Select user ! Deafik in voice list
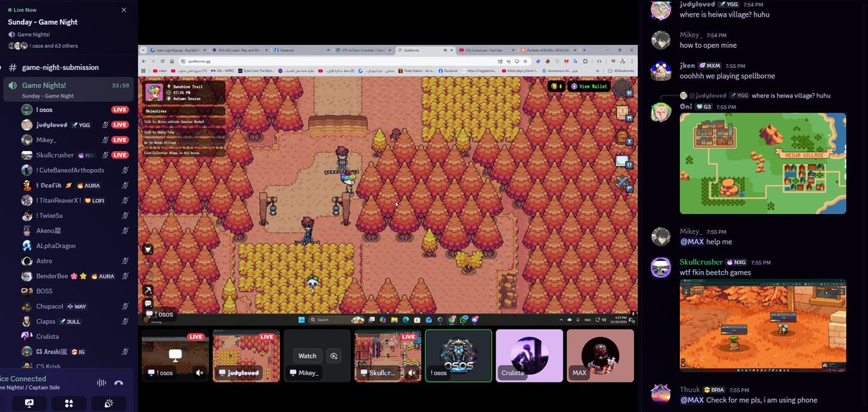This screenshot has width=868, height=412. (x=76, y=186)
